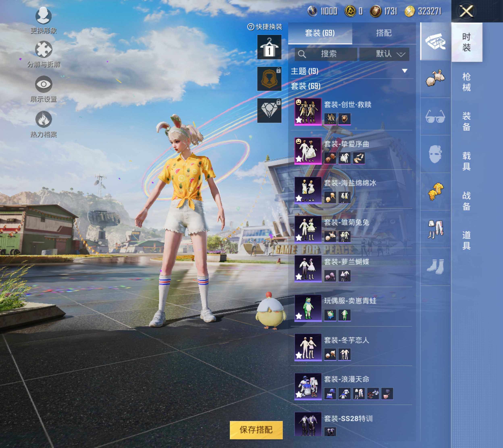Select 玩偶服-卖崽青蛙 frog costume thumbnail
Image resolution: width=503 pixels, height=448 pixels.
coord(308,308)
